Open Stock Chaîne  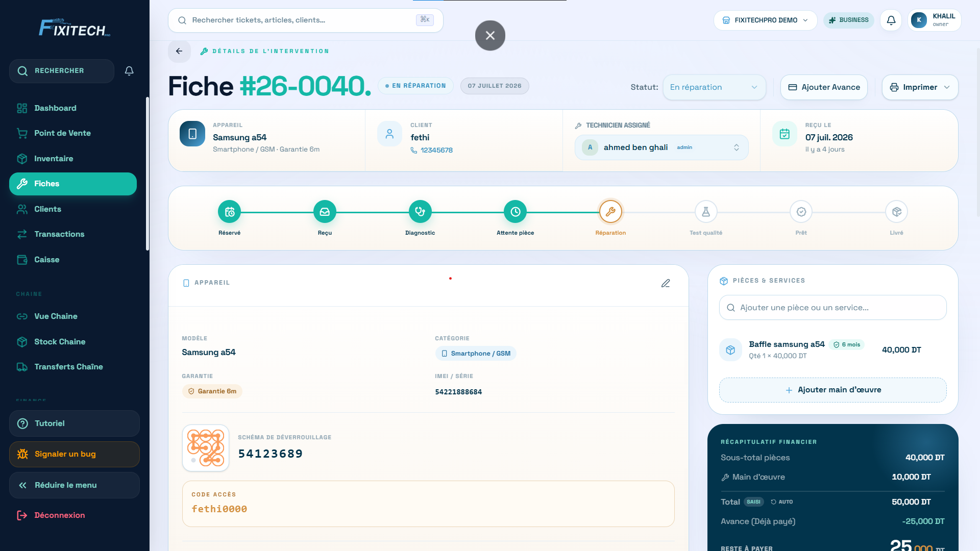click(x=73, y=342)
